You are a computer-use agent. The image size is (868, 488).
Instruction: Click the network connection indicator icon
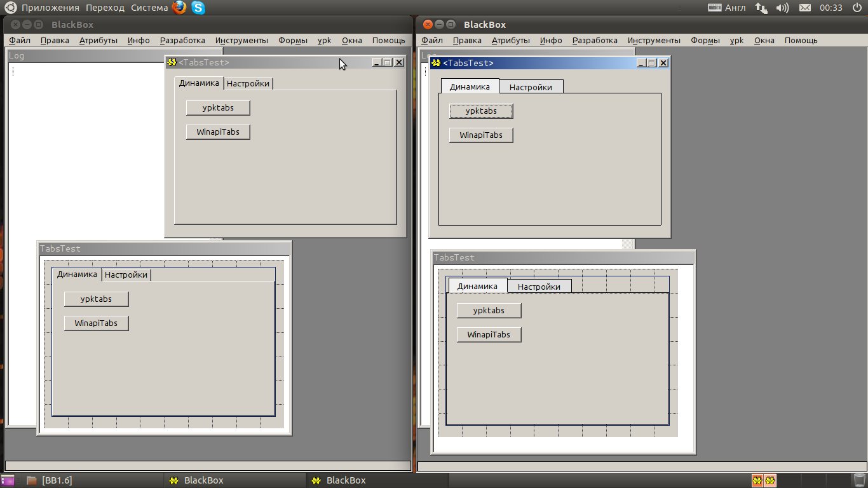(761, 8)
